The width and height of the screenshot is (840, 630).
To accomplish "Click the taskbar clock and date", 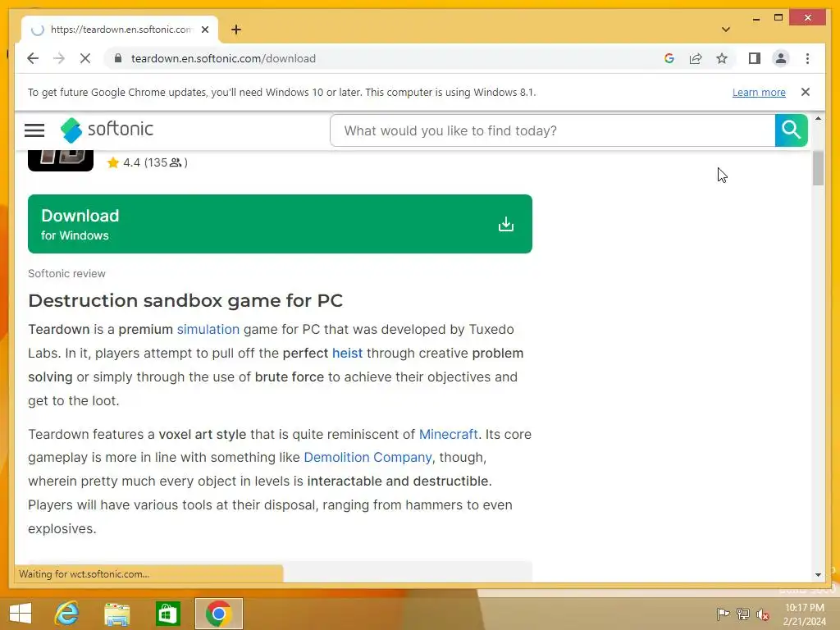I will point(805,614).
